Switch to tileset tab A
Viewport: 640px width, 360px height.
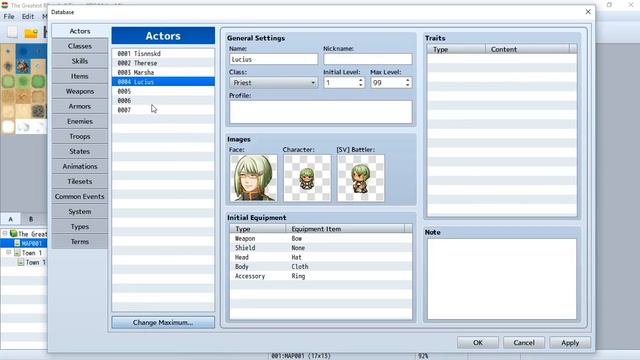tap(11, 219)
